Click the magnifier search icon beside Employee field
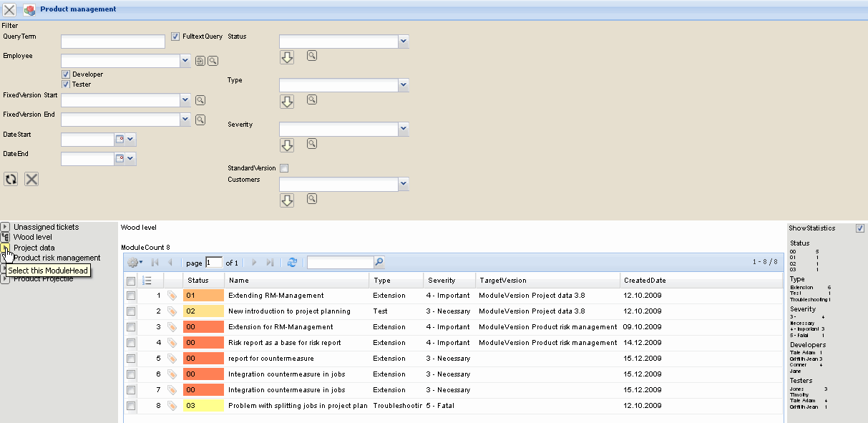This screenshot has width=868, height=423. (213, 61)
